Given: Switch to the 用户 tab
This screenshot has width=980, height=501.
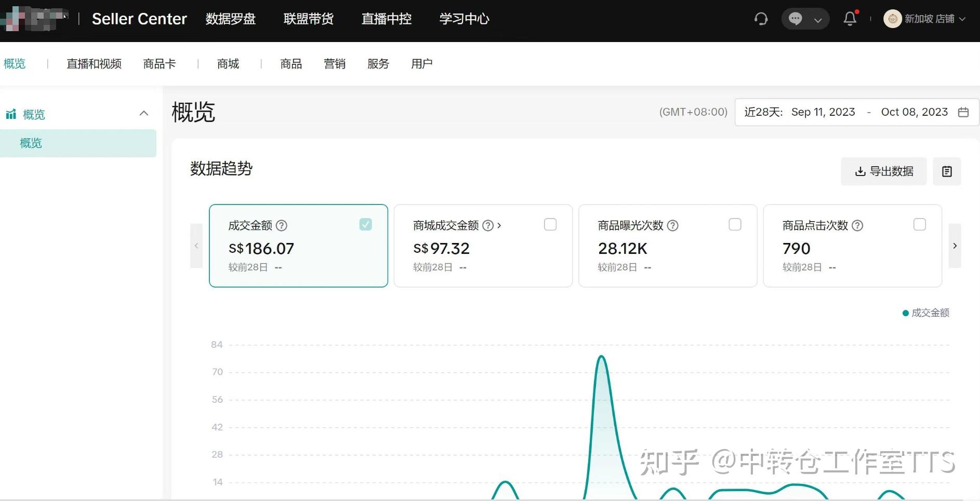Looking at the screenshot, I should pyautogui.click(x=422, y=64).
